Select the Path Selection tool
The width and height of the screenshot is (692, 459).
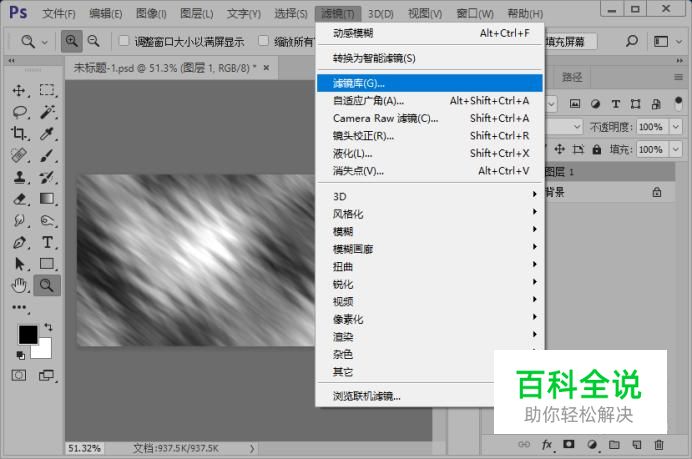tap(19, 264)
